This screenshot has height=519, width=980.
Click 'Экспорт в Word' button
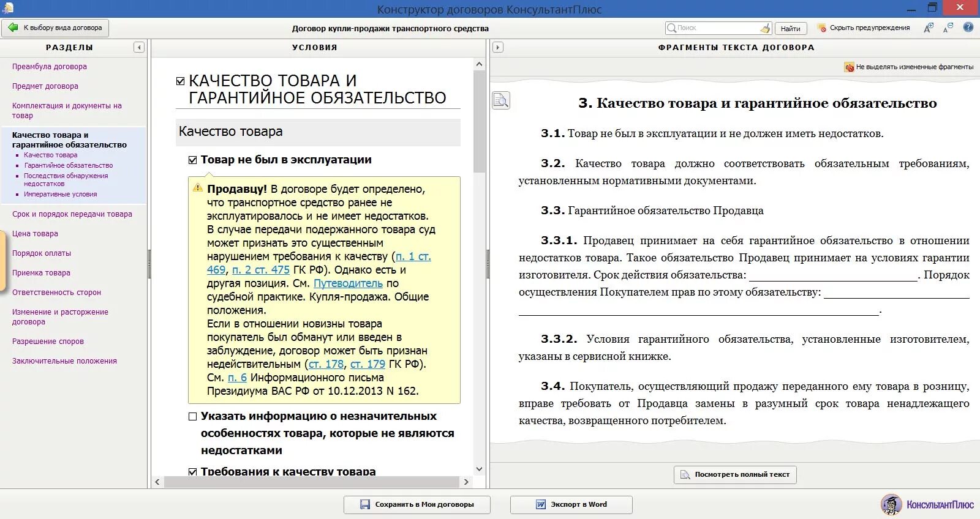tap(571, 504)
